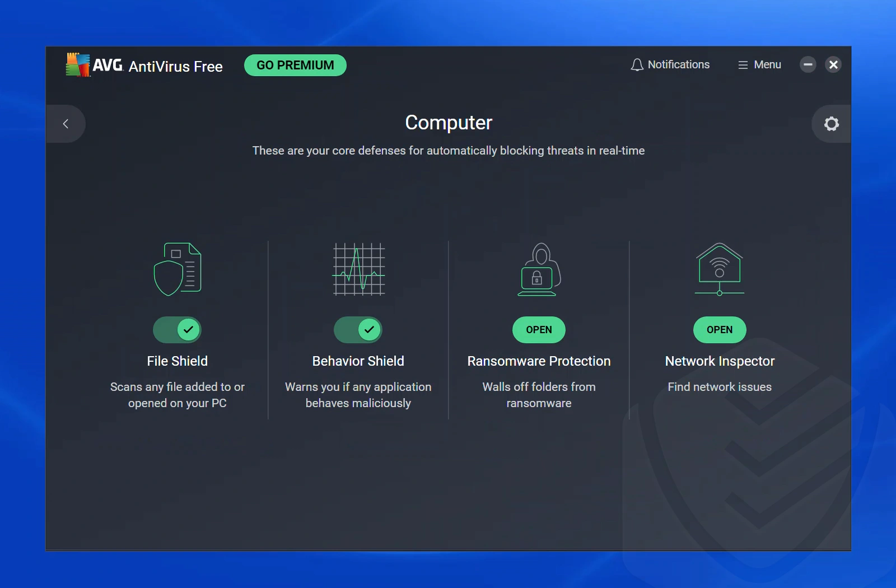The height and width of the screenshot is (588, 896).
Task: Click the Computer page heading
Action: click(449, 123)
